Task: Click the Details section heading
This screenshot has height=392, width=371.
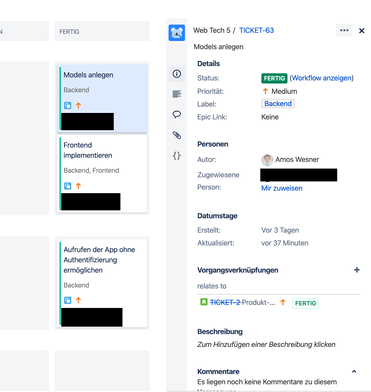Action: pos(209,63)
